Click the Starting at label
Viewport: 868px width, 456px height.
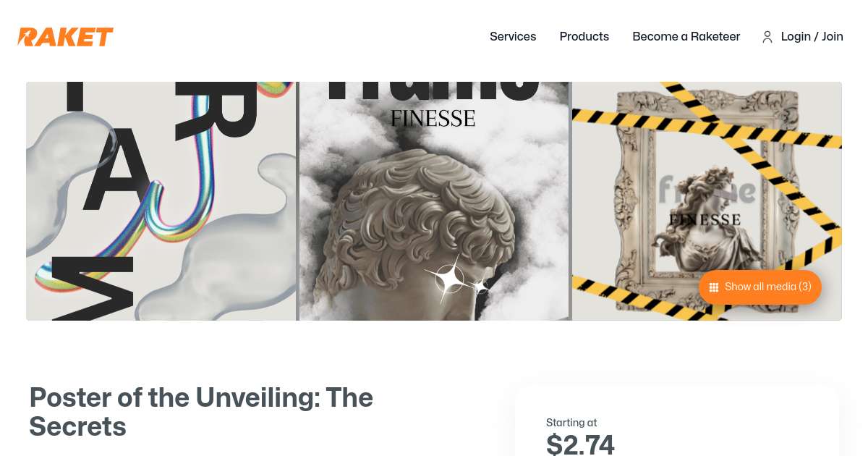click(571, 423)
